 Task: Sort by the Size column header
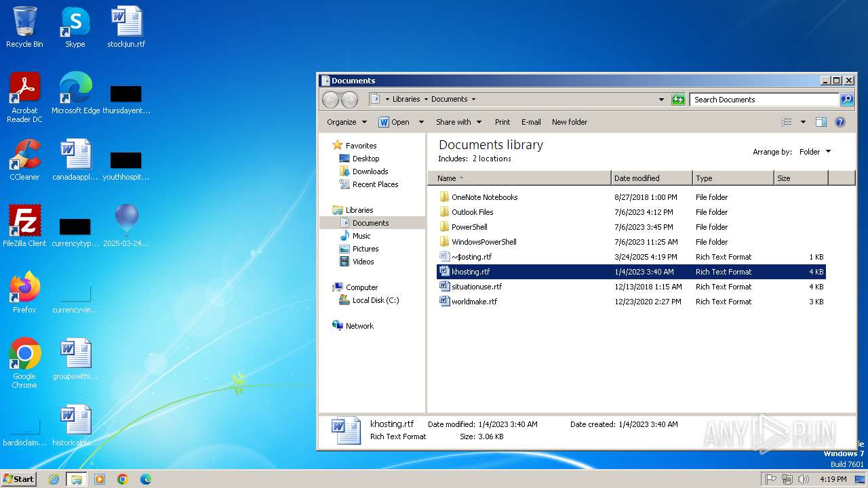[x=801, y=178]
